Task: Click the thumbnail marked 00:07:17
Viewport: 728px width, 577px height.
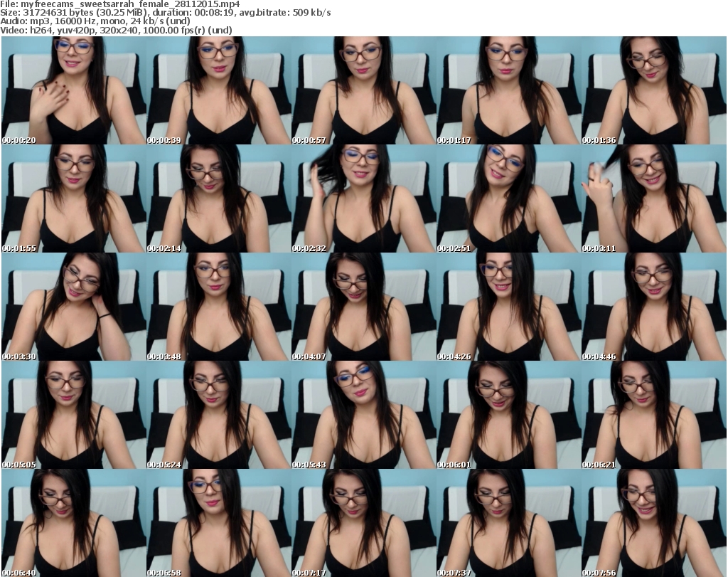Action: coord(363,523)
